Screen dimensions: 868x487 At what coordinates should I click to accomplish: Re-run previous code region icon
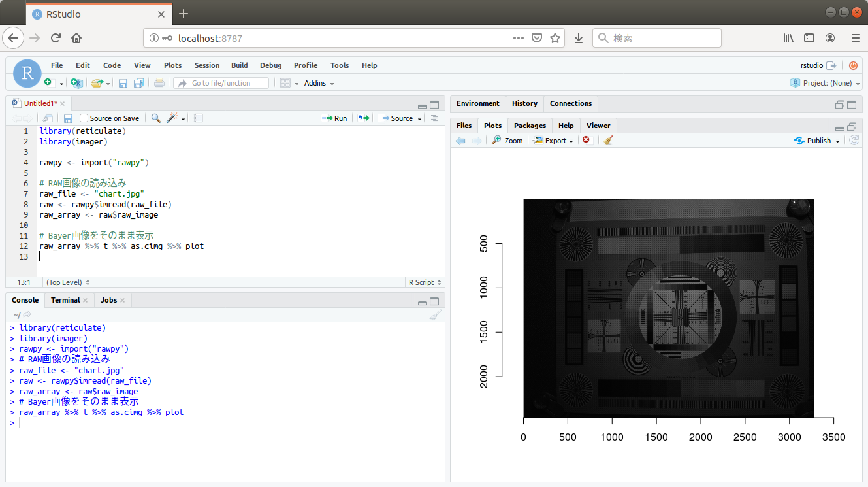(x=363, y=118)
